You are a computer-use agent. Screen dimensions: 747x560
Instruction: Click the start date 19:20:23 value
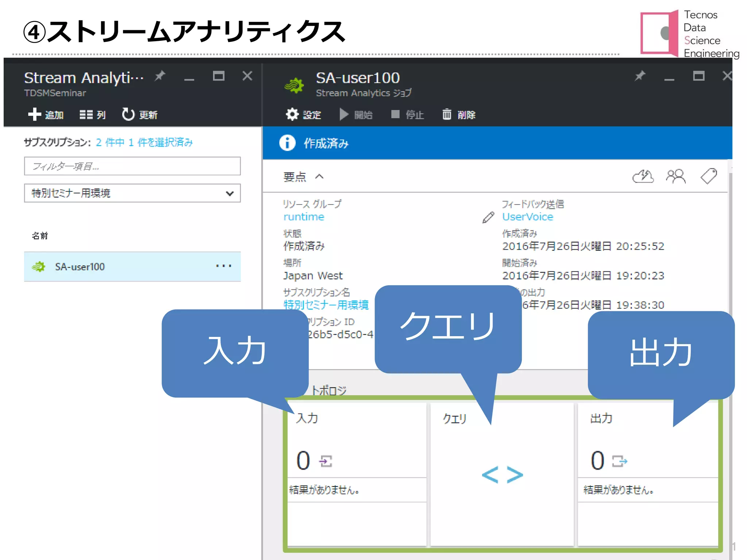pos(583,275)
